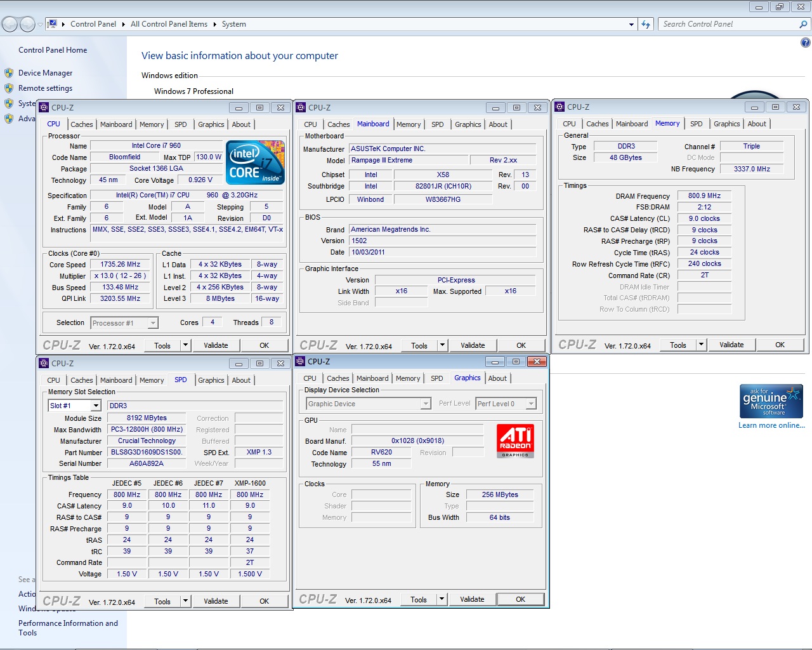This screenshot has width=812, height=650.
Task: Click Validate in the DRAM timings window
Action: coord(731,345)
